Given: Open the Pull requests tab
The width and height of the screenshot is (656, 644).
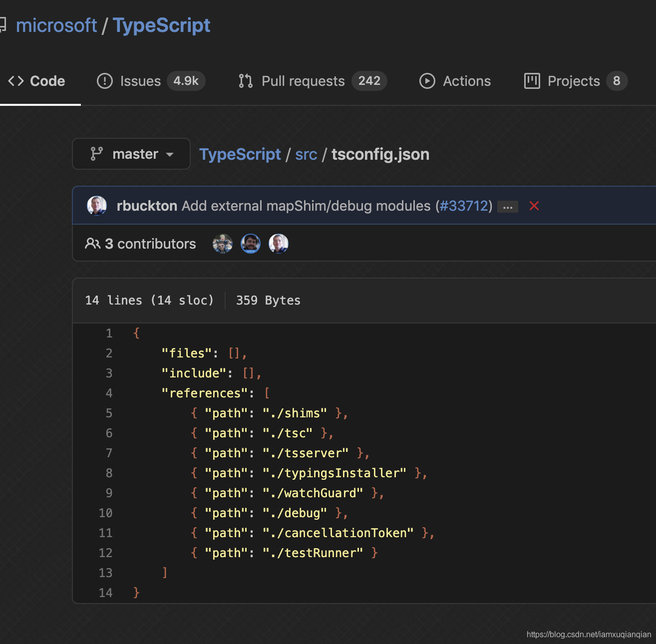Looking at the screenshot, I should pyautogui.click(x=313, y=81).
